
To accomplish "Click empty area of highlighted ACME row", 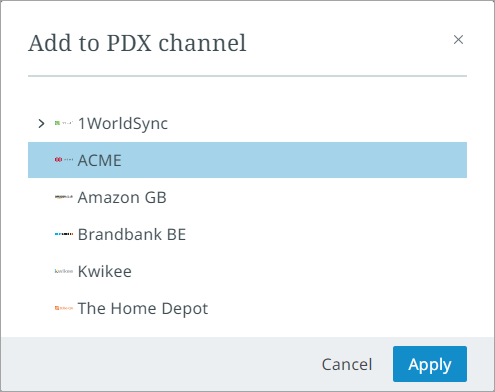I will (x=293, y=160).
